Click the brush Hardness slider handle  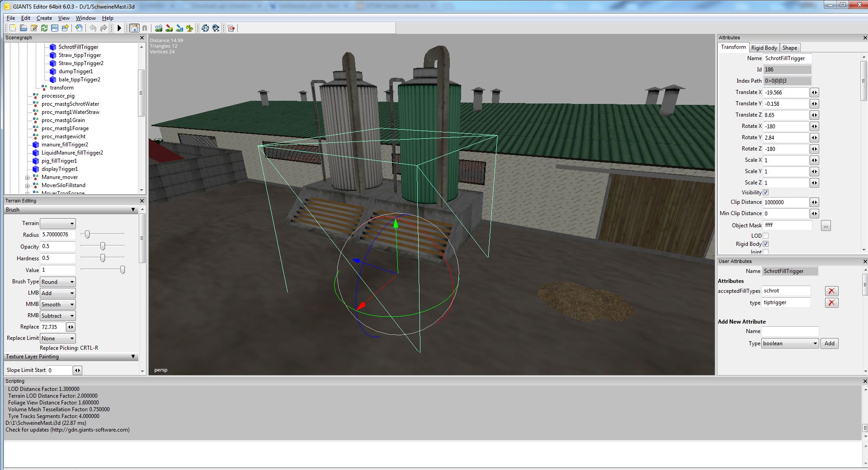coord(103,258)
